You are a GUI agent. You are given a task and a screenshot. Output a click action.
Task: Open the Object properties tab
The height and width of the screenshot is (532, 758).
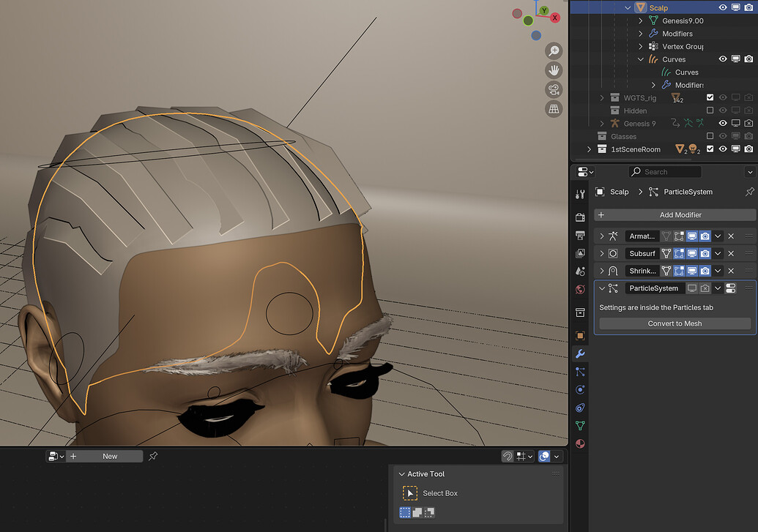[x=580, y=335]
